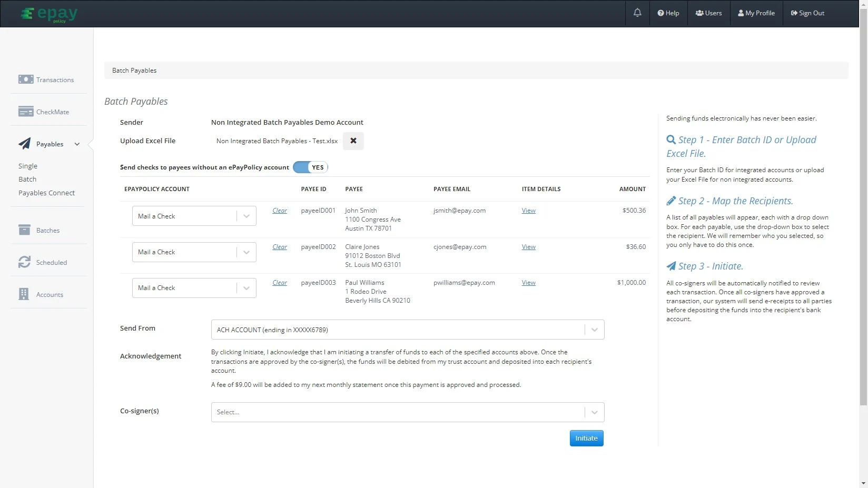This screenshot has width=868, height=488.
Task: Click the Scheduled refresh icon
Action: click(24, 262)
